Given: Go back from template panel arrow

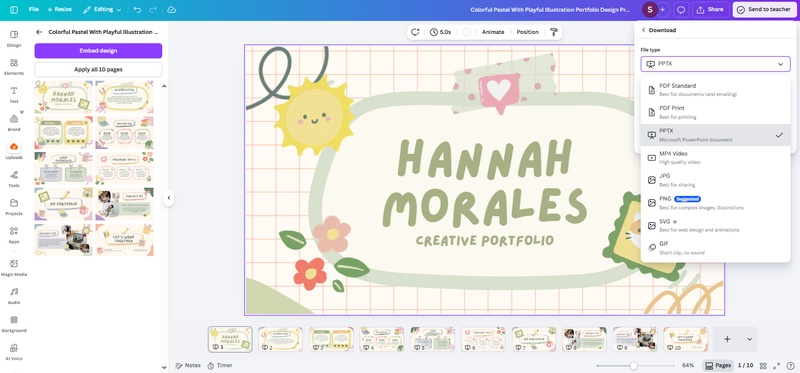Looking at the screenshot, I should pos(39,32).
